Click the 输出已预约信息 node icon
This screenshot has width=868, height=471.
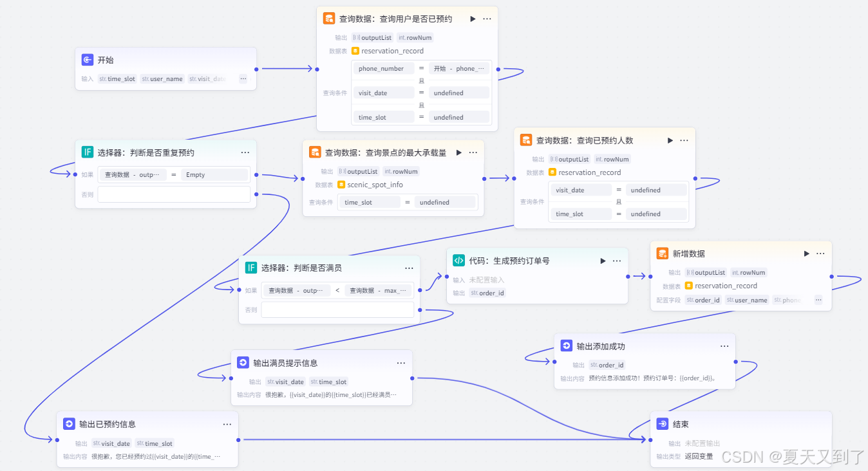click(69, 424)
